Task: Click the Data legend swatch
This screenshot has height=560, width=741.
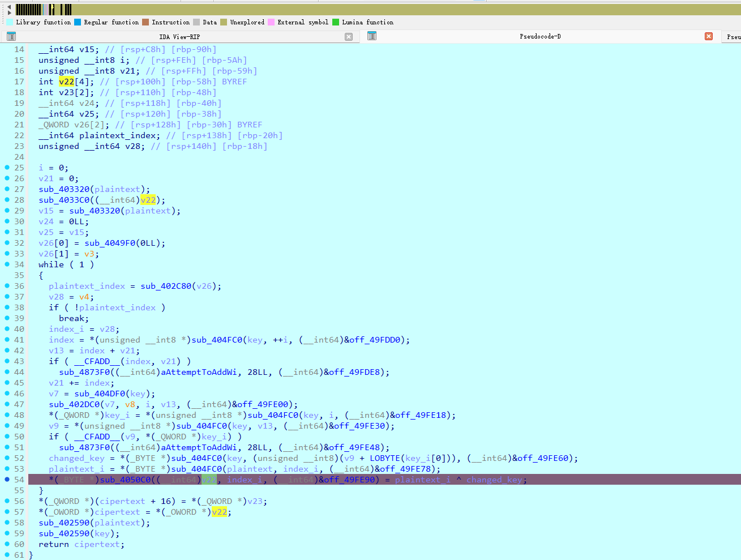Action: [x=196, y=22]
